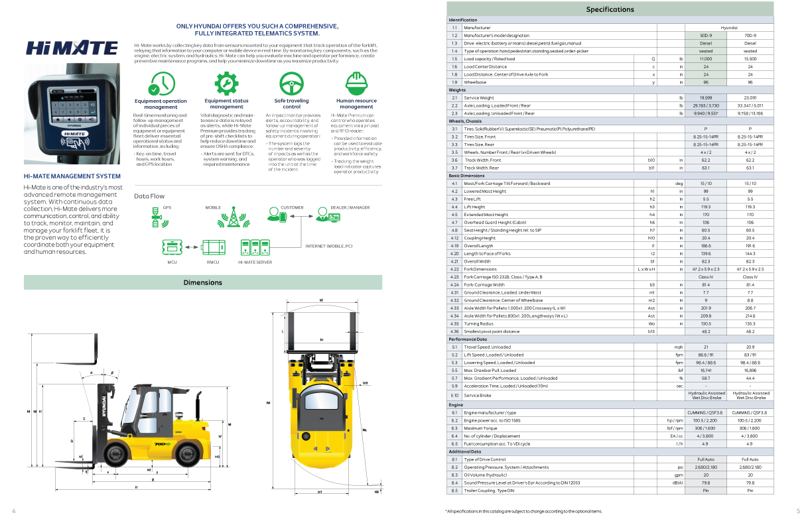The height and width of the screenshot is (525, 812).
Task: Click the Basic Dimensions section header
Action: coord(610,175)
